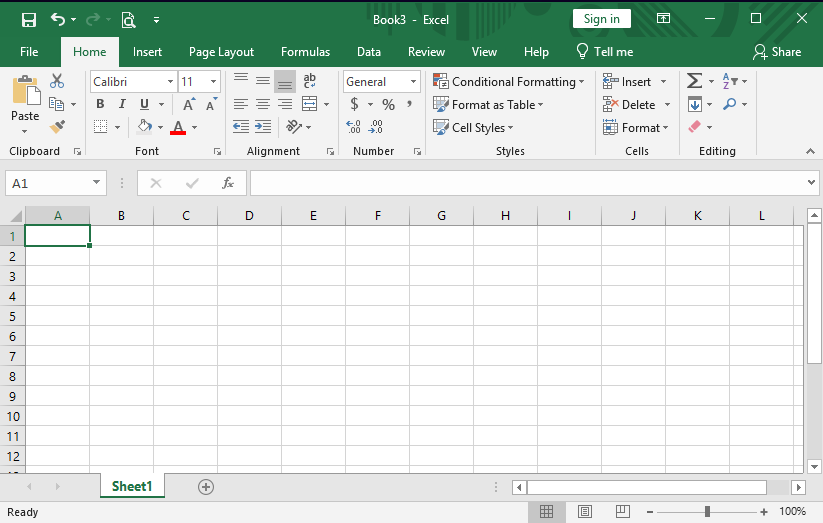Viewport: 823px width, 523px height.
Task: Zoom in with the plus button
Action: click(764, 511)
